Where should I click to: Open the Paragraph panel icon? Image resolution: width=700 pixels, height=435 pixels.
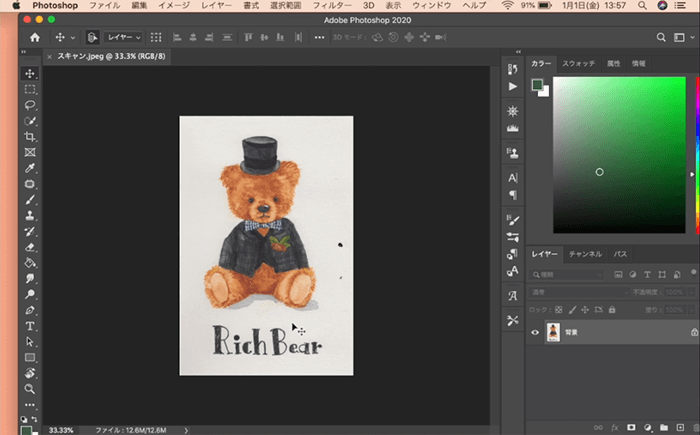click(512, 195)
